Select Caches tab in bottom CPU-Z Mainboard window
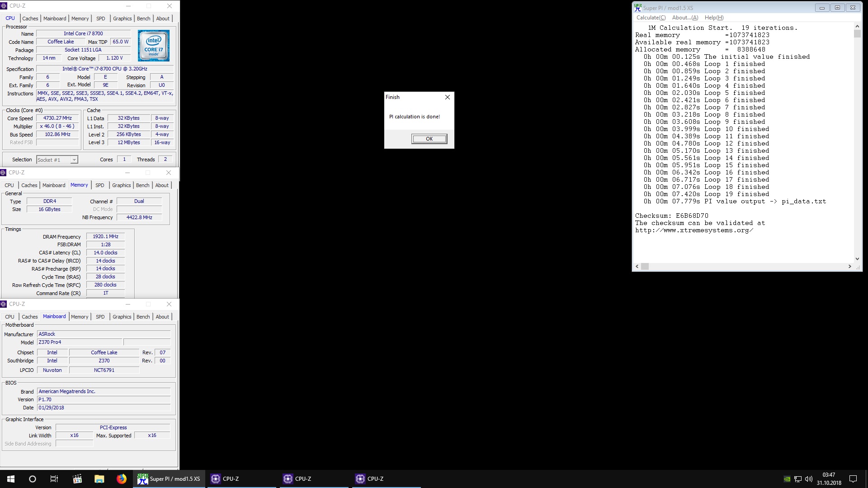 [30, 317]
